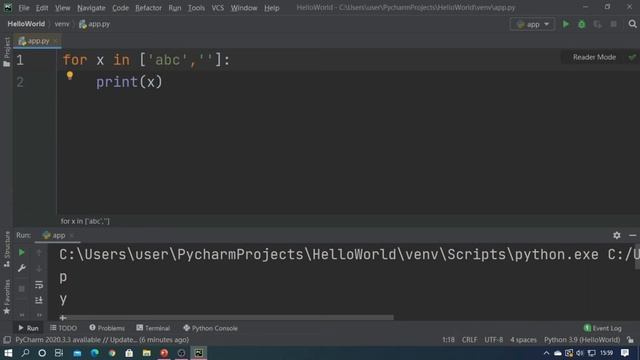Open Windows notification center icon

coord(625,353)
